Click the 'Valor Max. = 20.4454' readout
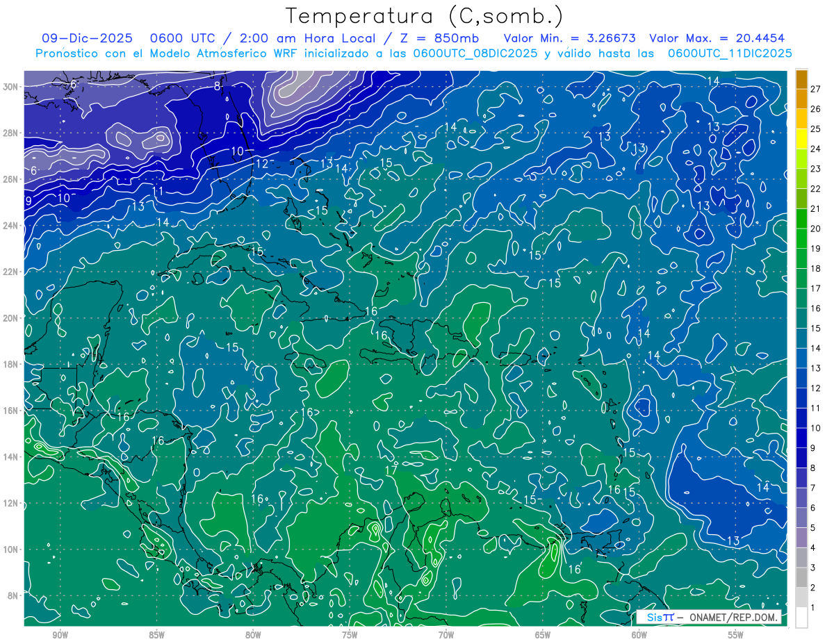Viewport: 834px width, 644px height. pos(717,38)
